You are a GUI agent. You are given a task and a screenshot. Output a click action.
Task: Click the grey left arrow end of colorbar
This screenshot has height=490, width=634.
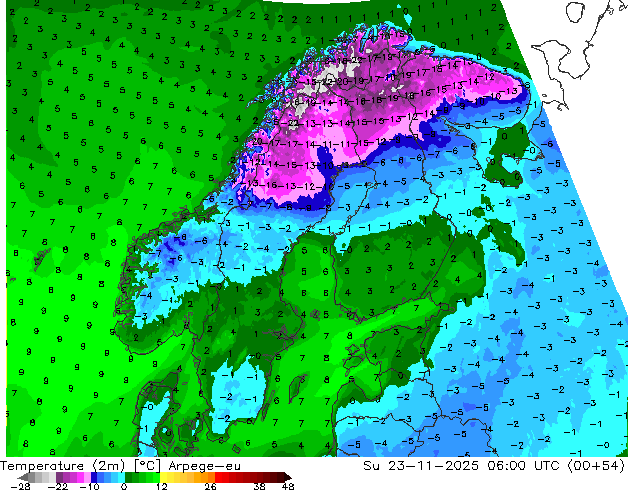click(23, 477)
